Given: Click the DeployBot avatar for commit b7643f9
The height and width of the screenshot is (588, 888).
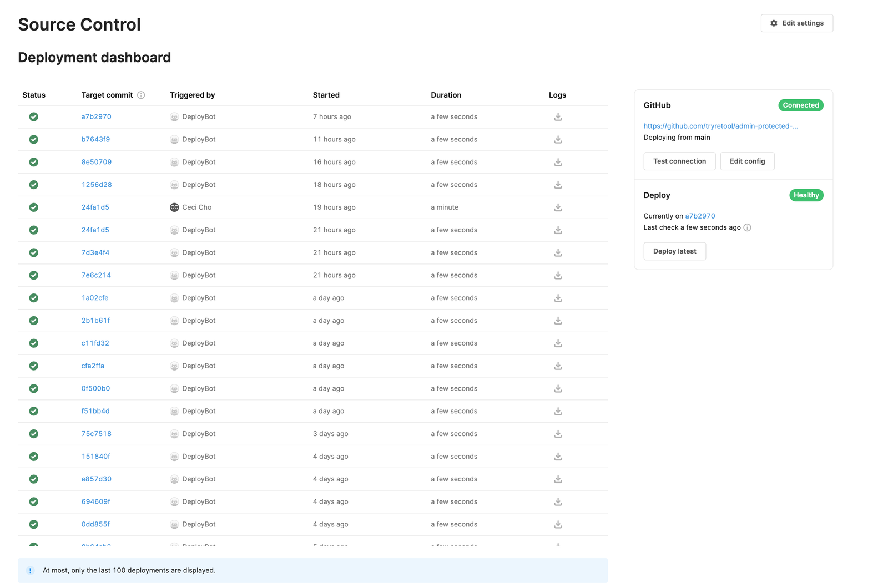Looking at the screenshot, I should pos(174,140).
